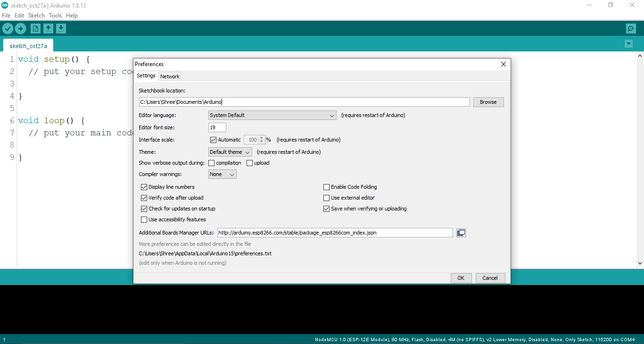Viewport: 644px width, 344px height.
Task: Open a sketch with the Open icon
Action: tap(48, 29)
